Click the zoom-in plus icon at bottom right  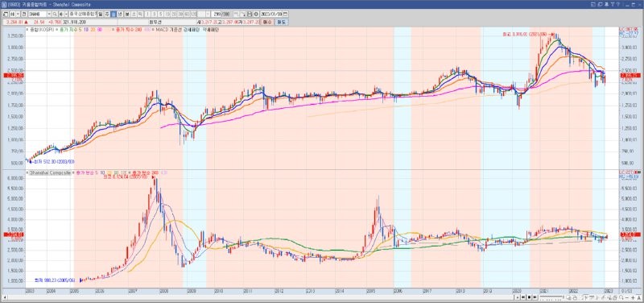633,297
